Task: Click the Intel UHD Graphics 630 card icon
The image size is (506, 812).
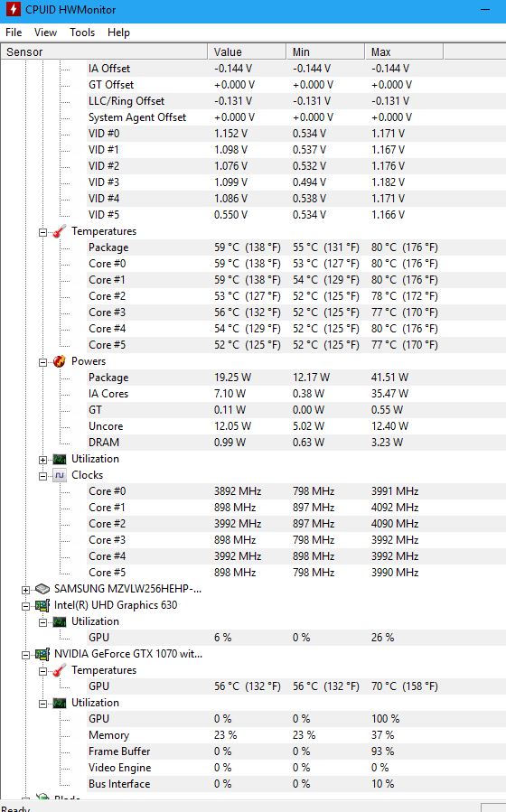Action: (42, 605)
